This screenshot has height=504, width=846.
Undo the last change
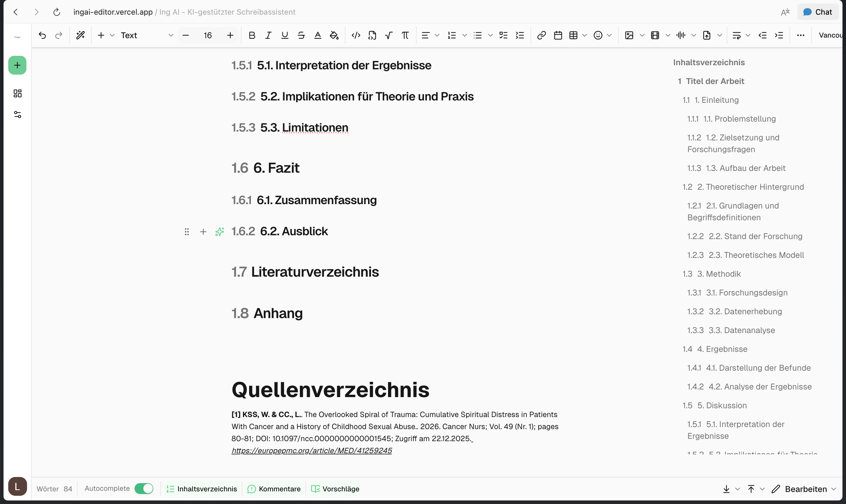(x=42, y=35)
